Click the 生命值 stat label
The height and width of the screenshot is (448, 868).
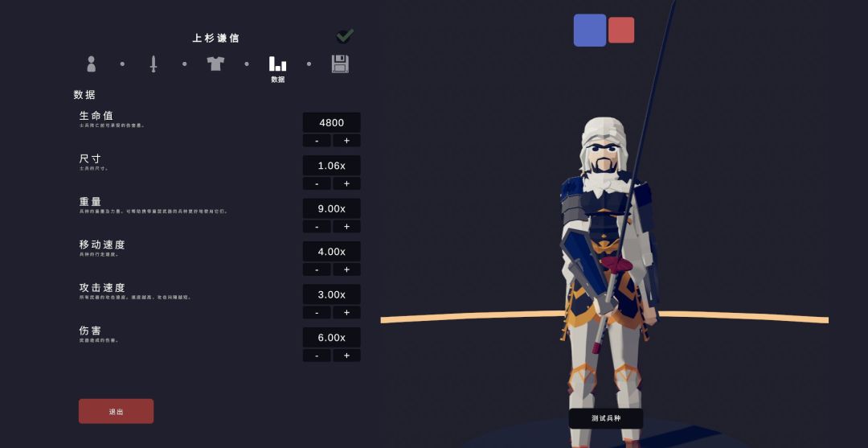[x=96, y=116]
